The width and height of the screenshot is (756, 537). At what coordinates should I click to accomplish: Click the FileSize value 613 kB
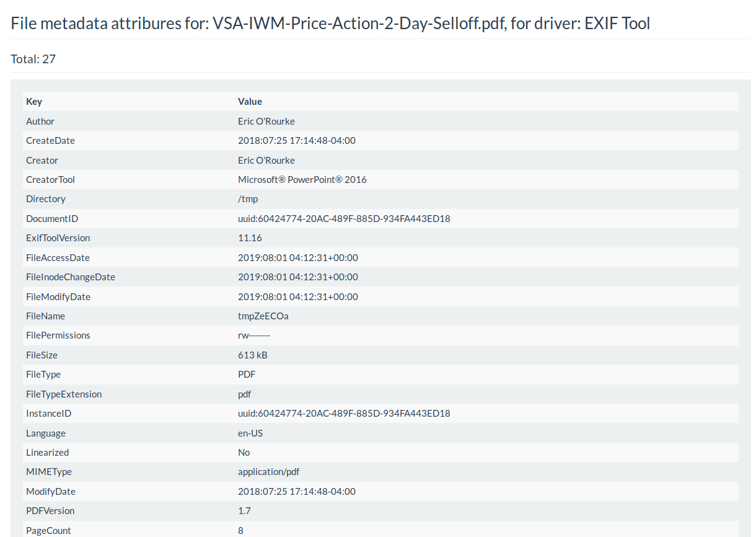click(x=253, y=355)
